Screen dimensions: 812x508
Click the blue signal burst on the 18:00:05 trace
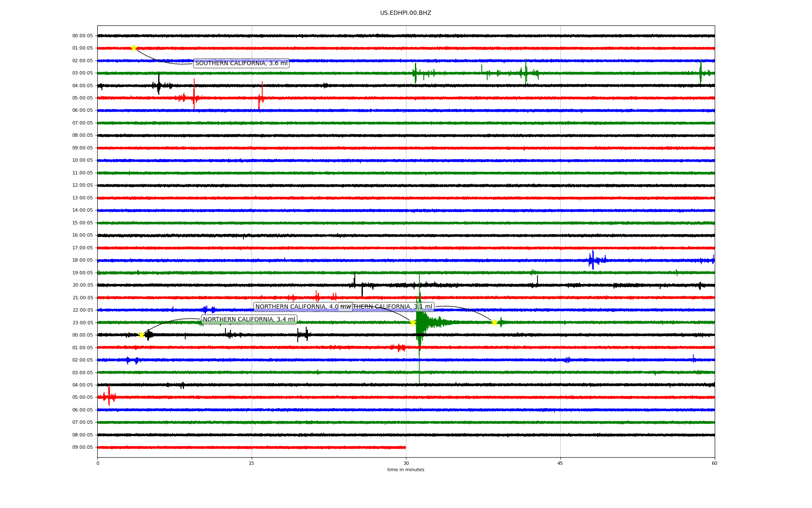[x=593, y=260]
